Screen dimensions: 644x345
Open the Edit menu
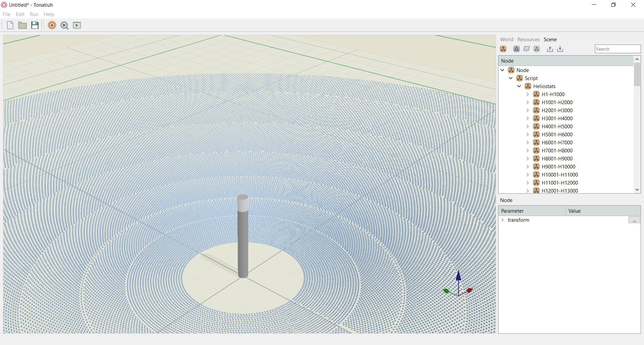pyautogui.click(x=20, y=14)
